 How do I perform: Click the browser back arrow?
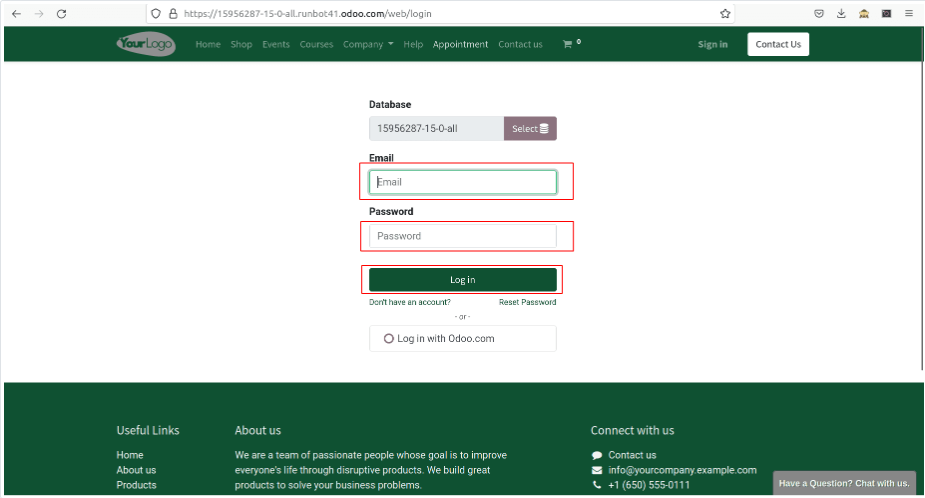click(x=16, y=14)
